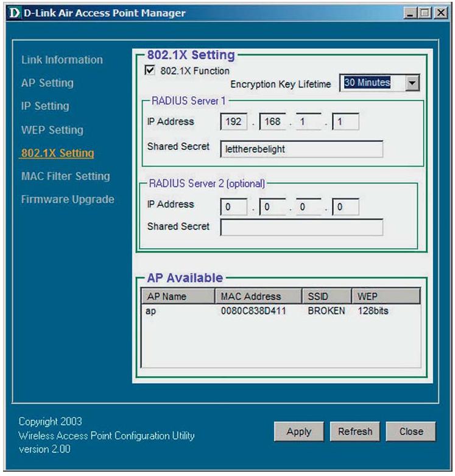
Task: Maximize the Access Point Manager window
Action: (x=425, y=13)
